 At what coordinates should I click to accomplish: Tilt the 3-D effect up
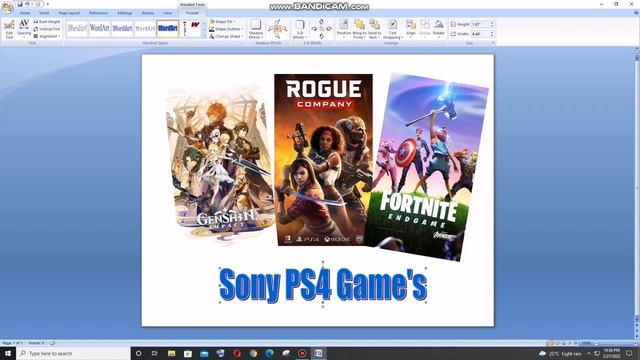pyautogui.click(x=321, y=22)
